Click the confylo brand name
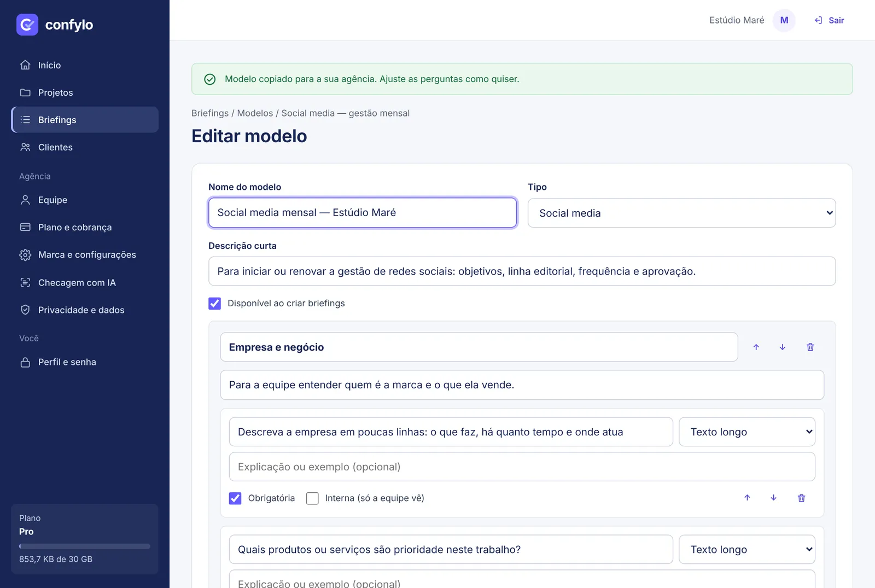Viewport: 875px width, 588px height. click(69, 25)
